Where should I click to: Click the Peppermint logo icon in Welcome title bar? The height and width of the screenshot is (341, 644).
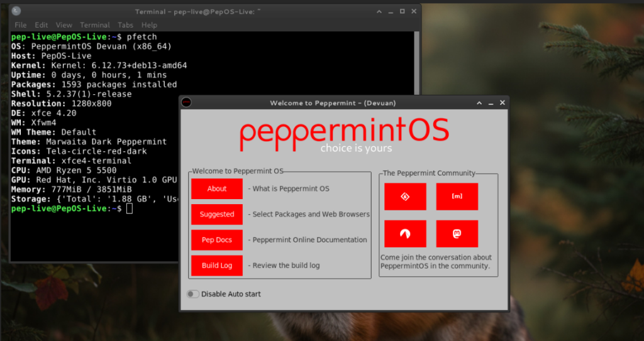pyautogui.click(x=186, y=102)
